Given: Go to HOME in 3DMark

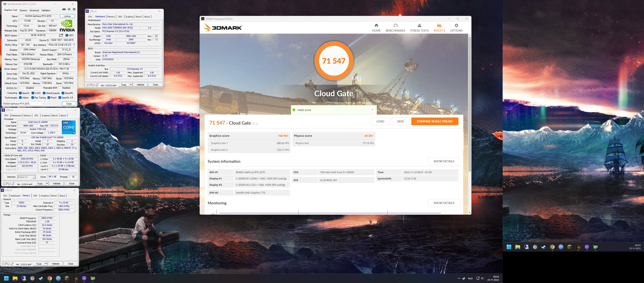Looking at the screenshot, I should tap(376, 28).
